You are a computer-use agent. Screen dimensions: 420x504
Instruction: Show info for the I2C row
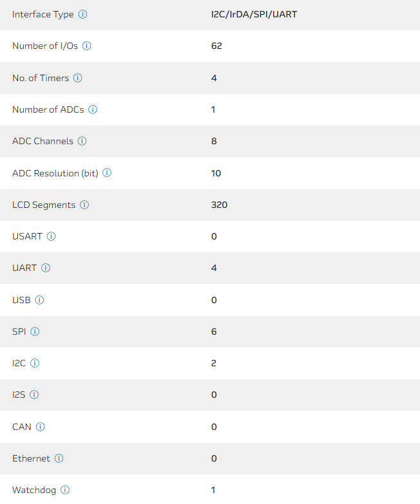(x=35, y=363)
